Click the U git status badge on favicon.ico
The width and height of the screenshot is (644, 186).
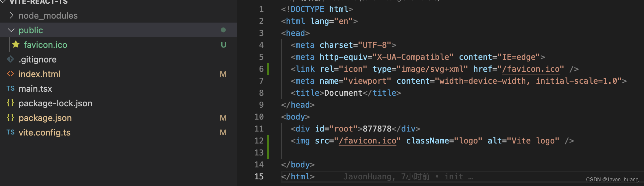tap(224, 45)
